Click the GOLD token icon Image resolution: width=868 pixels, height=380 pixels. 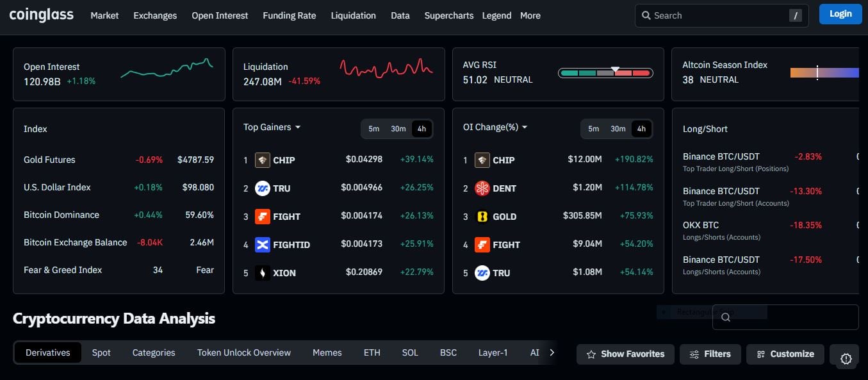point(482,216)
